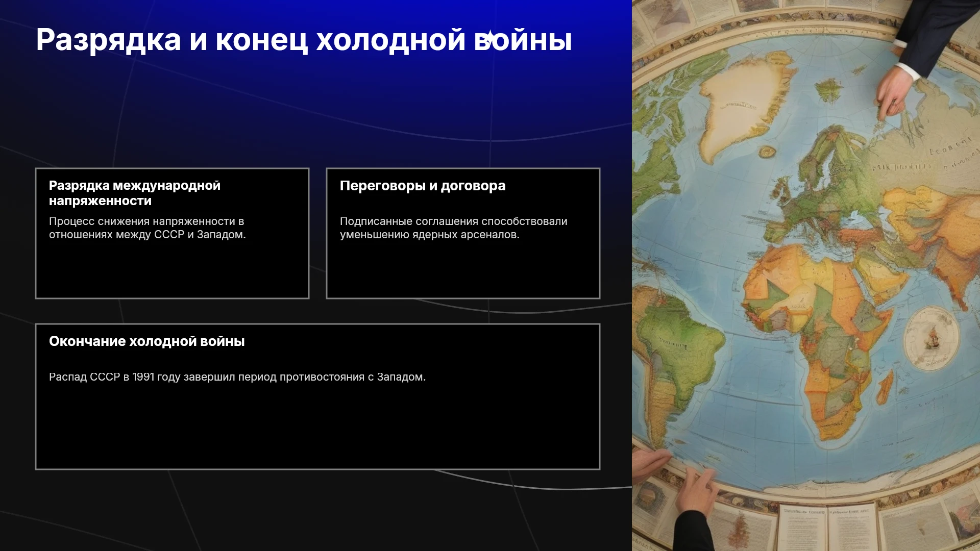The width and height of the screenshot is (980, 551).
Task: Click the small star icon in the title
Action: [x=489, y=38]
